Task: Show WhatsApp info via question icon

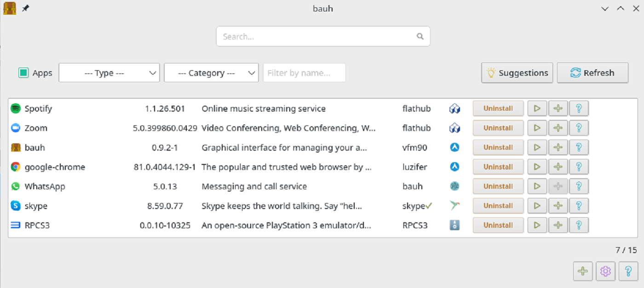Action: click(579, 186)
